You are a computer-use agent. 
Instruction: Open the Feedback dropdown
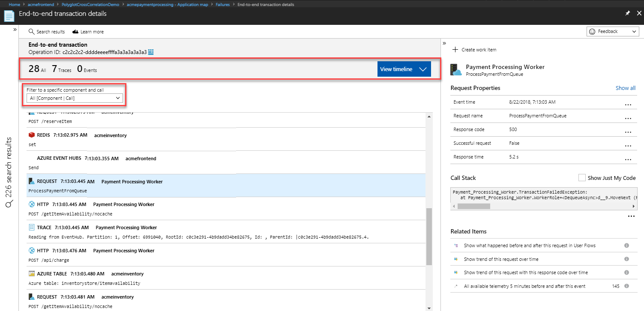pyautogui.click(x=612, y=31)
